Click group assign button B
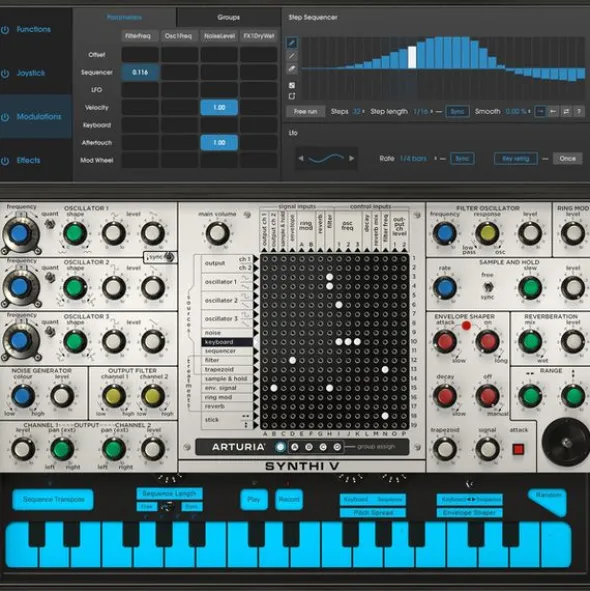 point(309,447)
